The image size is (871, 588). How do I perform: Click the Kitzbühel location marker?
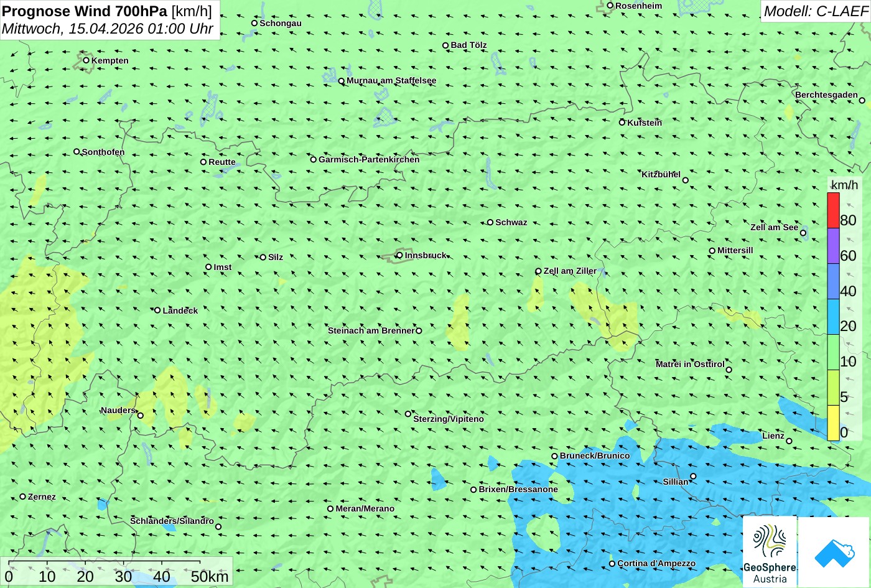pyautogui.click(x=686, y=180)
